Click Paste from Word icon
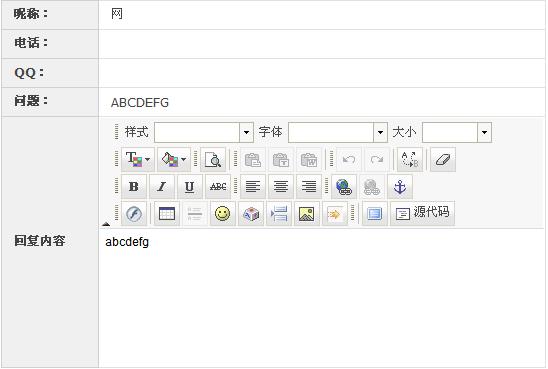Image resolution: width=548 pixels, height=369 pixels. pos(309,160)
